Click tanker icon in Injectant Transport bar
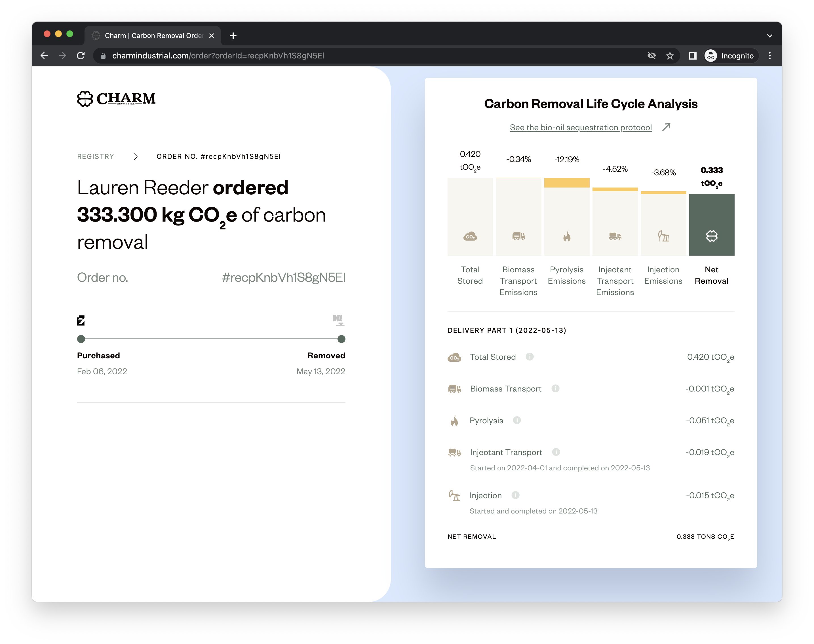 (x=615, y=236)
